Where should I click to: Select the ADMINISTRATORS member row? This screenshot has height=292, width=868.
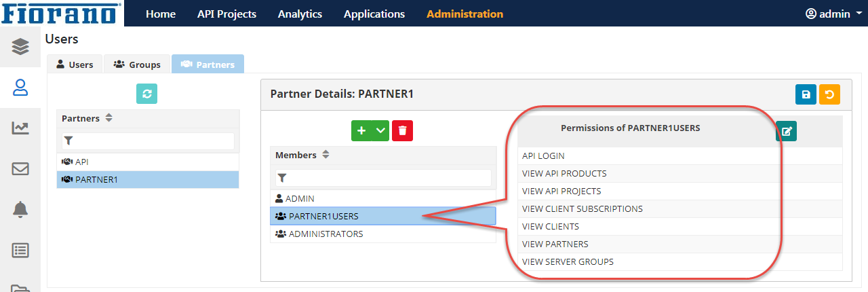click(383, 234)
